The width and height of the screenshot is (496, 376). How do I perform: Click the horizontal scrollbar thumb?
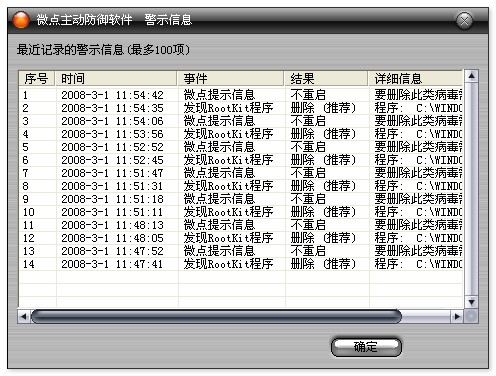click(216, 316)
